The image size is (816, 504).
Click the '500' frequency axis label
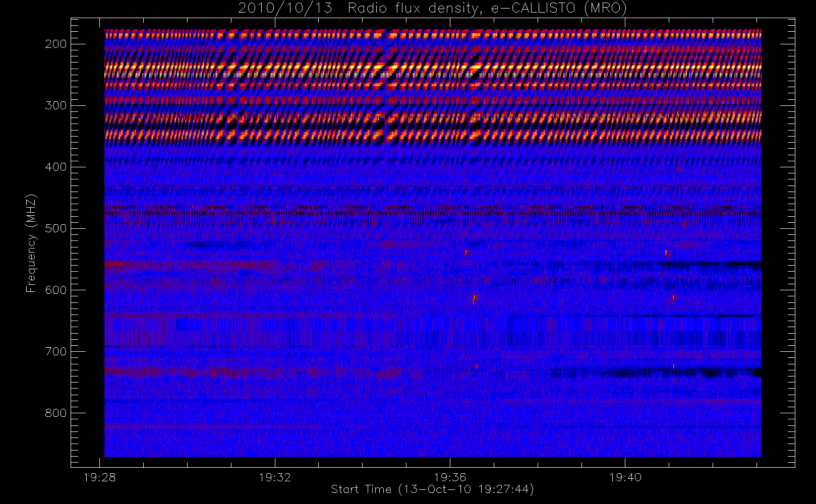click(x=55, y=228)
